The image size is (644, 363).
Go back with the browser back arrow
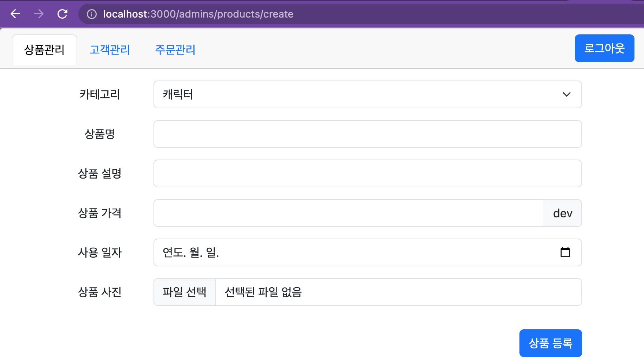15,14
